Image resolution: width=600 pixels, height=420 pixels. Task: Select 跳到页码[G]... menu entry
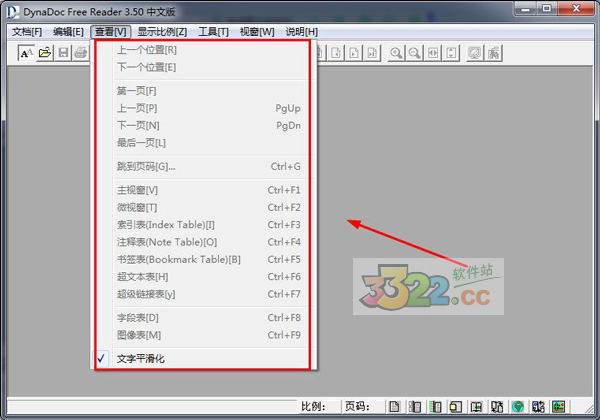click(202, 167)
